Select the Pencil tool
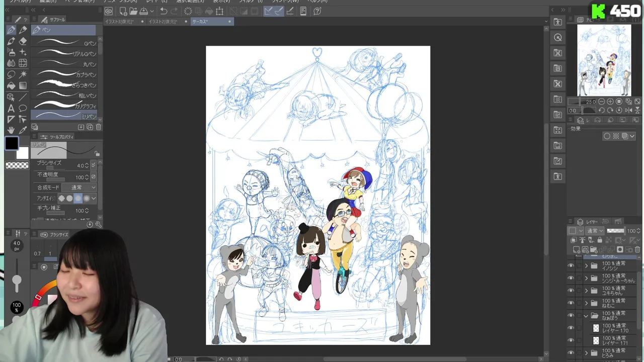 pos(23,30)
